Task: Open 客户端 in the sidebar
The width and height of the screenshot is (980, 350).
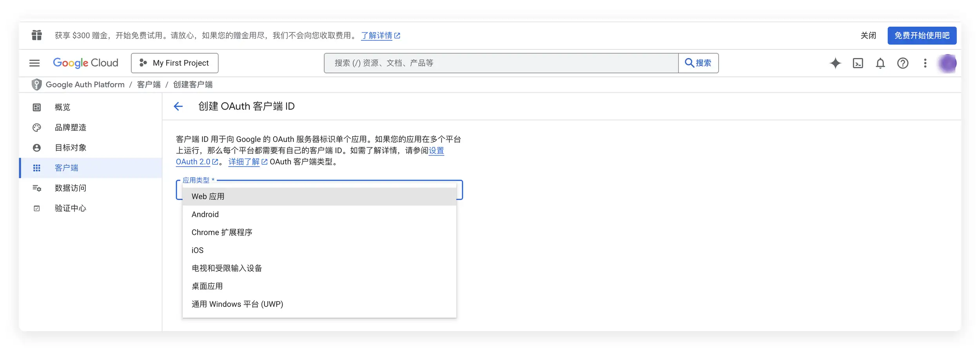Action: 91,168
